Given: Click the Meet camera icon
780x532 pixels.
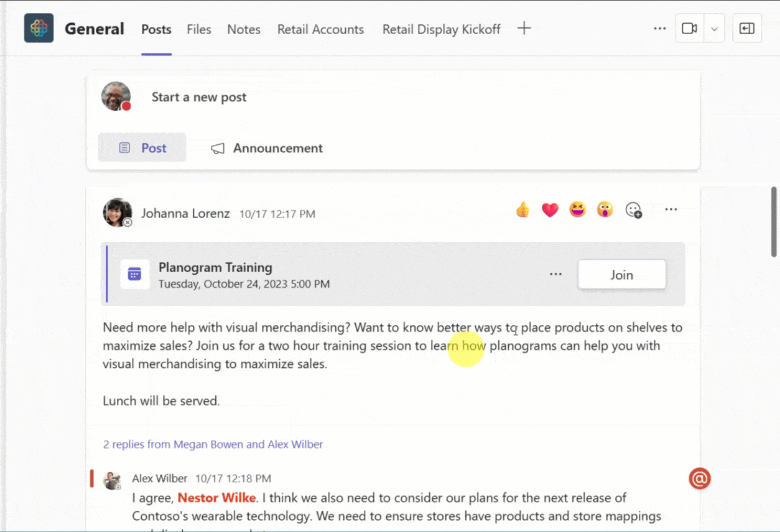Looking at the screenshot, I should (688, 28).
